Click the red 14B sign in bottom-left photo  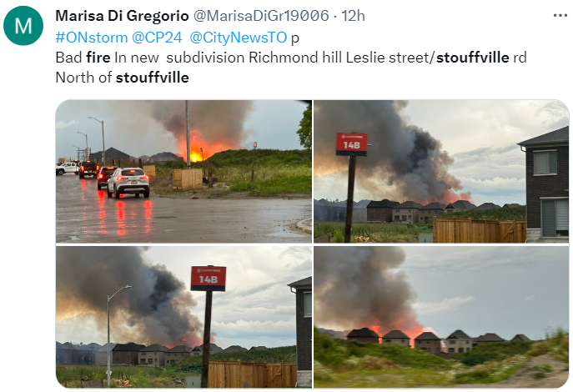tap(209, 279)
